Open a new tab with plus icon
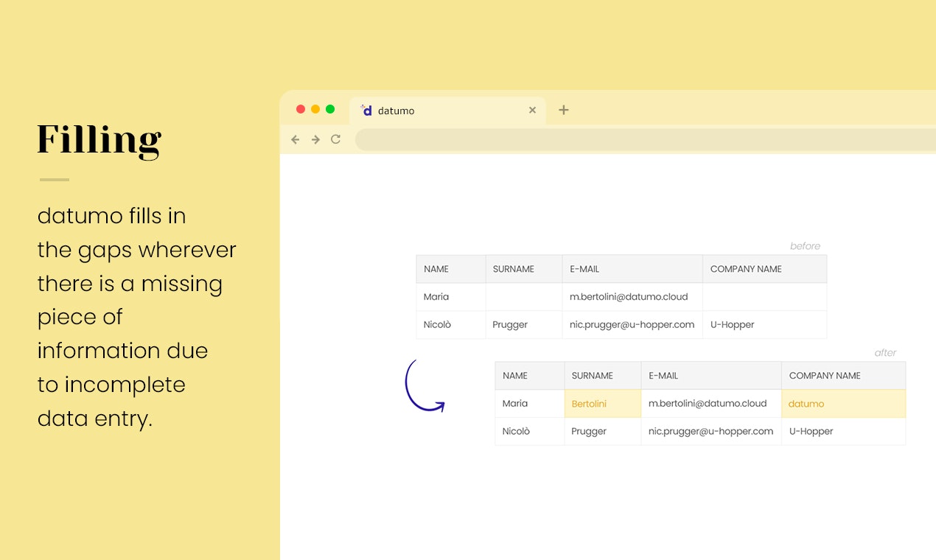 (x=564, y=110)
